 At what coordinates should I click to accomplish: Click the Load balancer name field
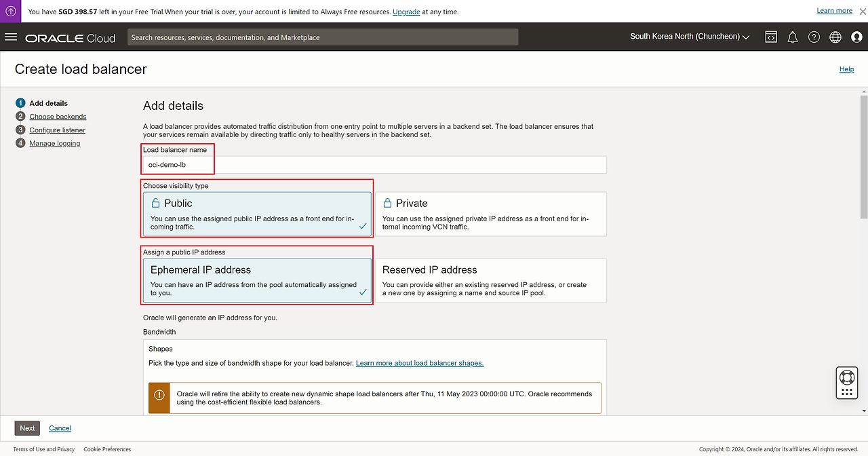tap(374, 165)
